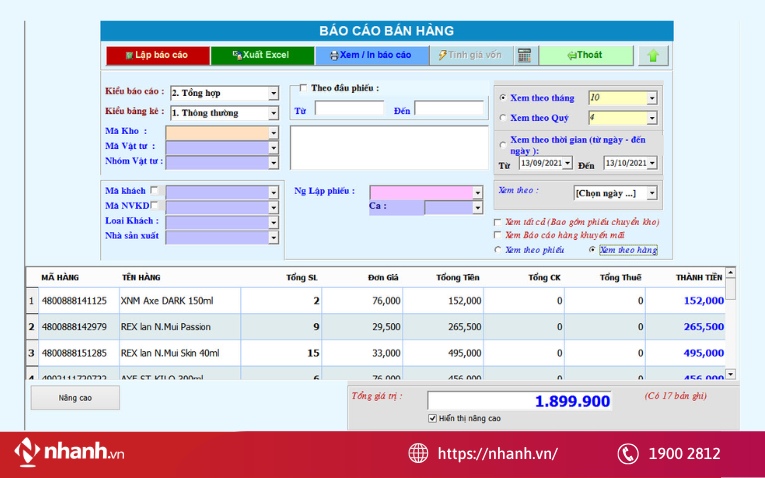Open the Ca dropdown
The height and width of the screenshot is (478, 765).
[x=478, y=208]
